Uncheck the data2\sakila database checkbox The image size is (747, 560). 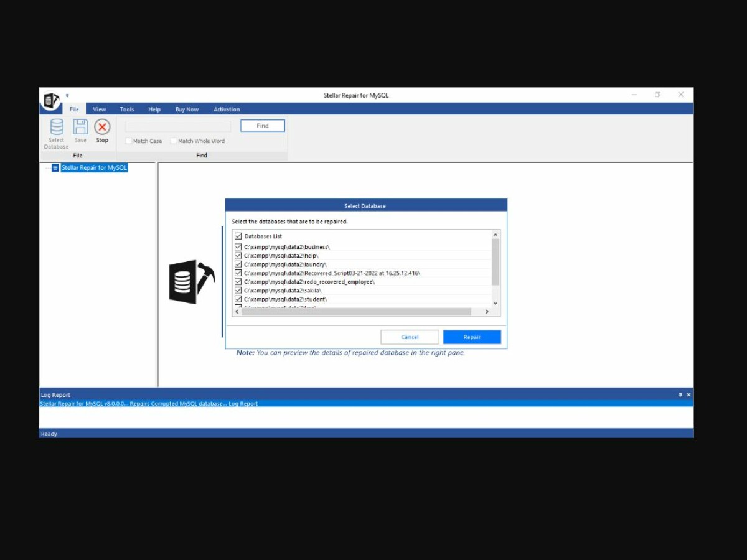click(238, 291)
